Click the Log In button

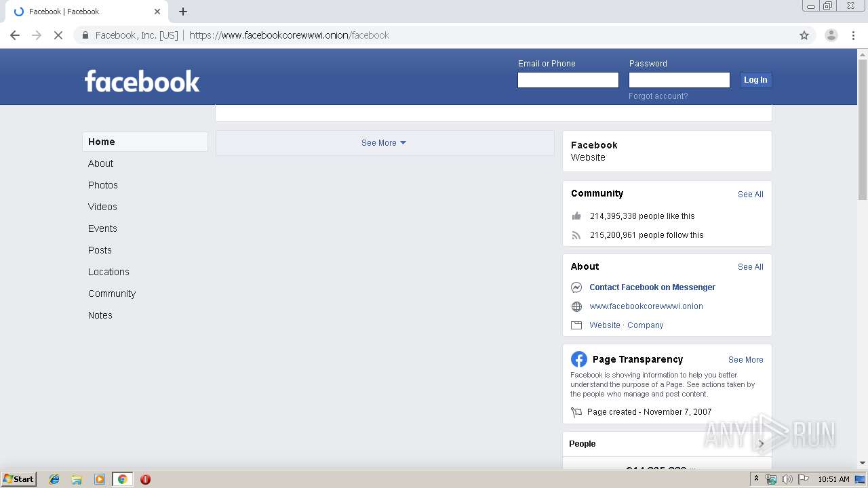[x=755, y=80]
